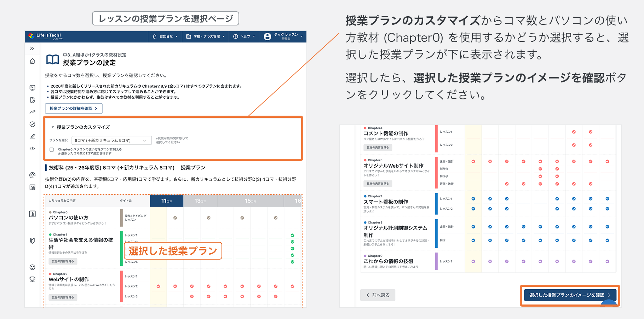Click the book icon in the lower sidebar
This screenshot has width=644, height=319.
32,240
